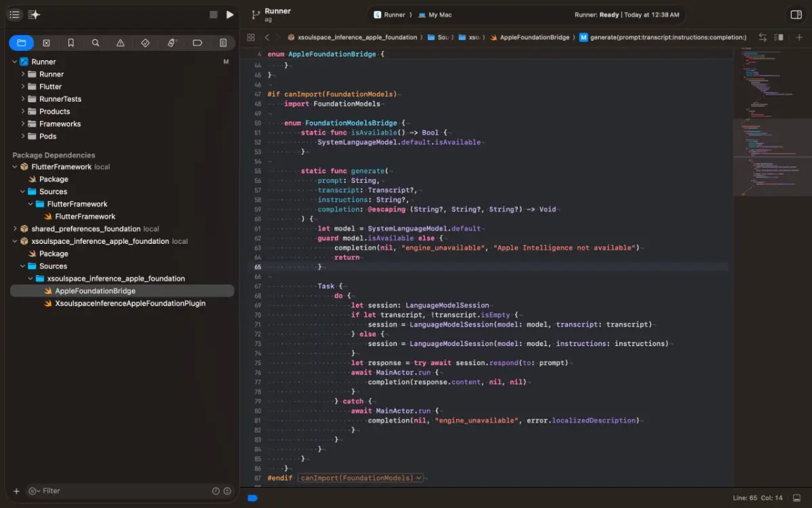The image size is (812, 508).
Task: Click the Runner: Ready activity status
Action: (x=628, y=14)
